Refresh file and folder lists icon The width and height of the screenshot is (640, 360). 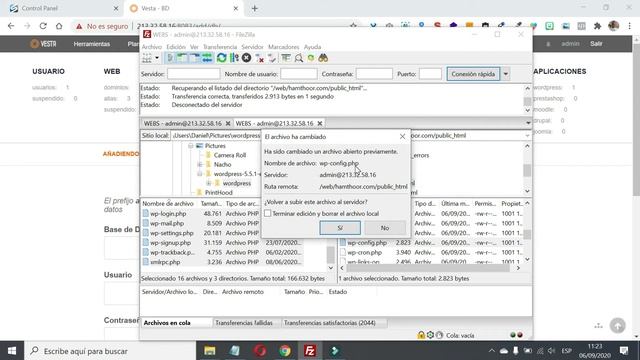pyautogui.click(x=222, y=58)
